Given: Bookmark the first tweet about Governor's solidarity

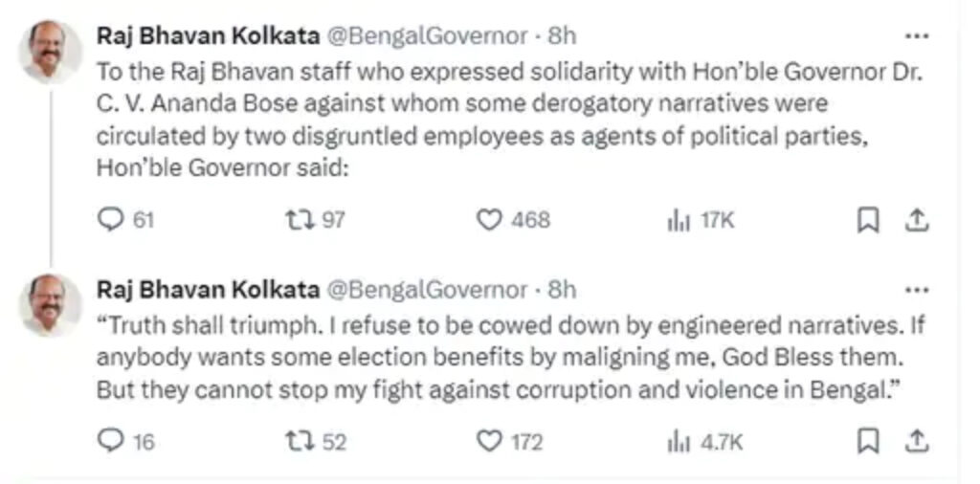Looking at the screenshot, I should (867, 220).
